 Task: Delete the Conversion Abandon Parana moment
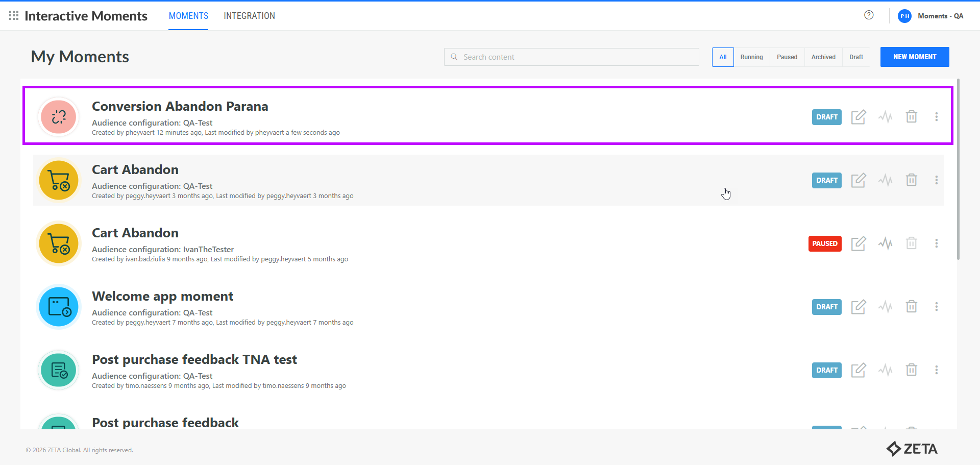[911, 117]
